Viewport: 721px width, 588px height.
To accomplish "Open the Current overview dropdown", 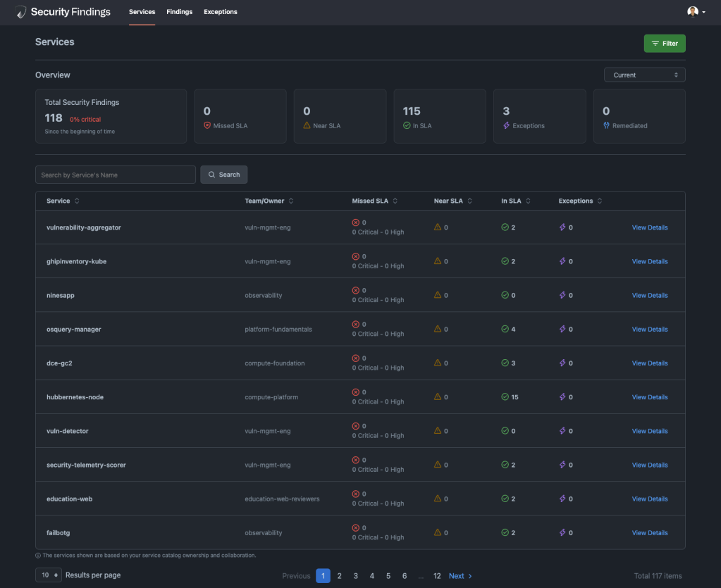I will point(643,74).
